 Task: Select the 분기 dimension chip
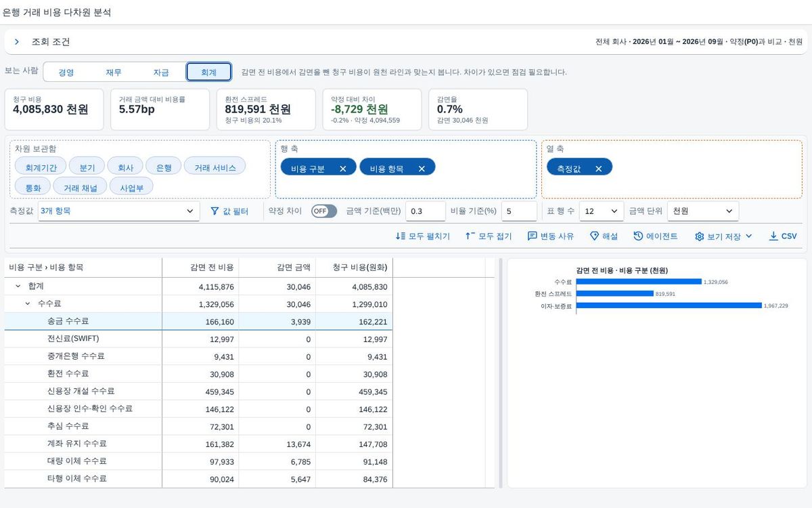87,167
